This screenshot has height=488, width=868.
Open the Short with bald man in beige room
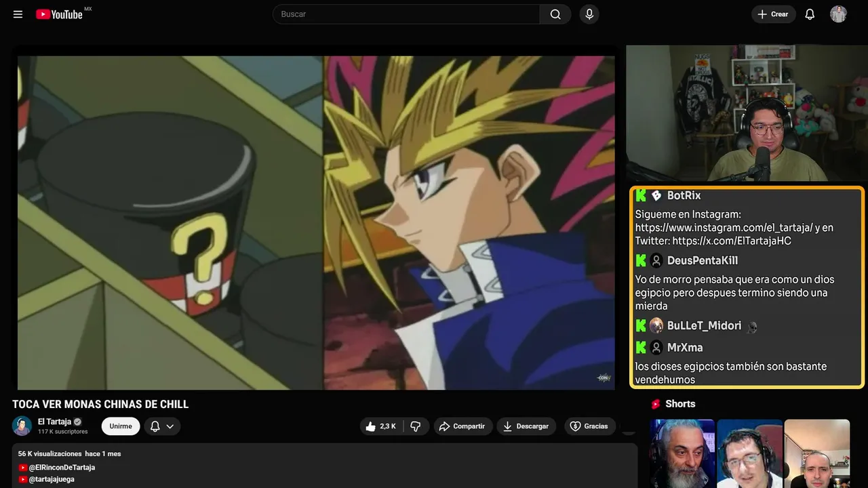(x=816, y=453)
